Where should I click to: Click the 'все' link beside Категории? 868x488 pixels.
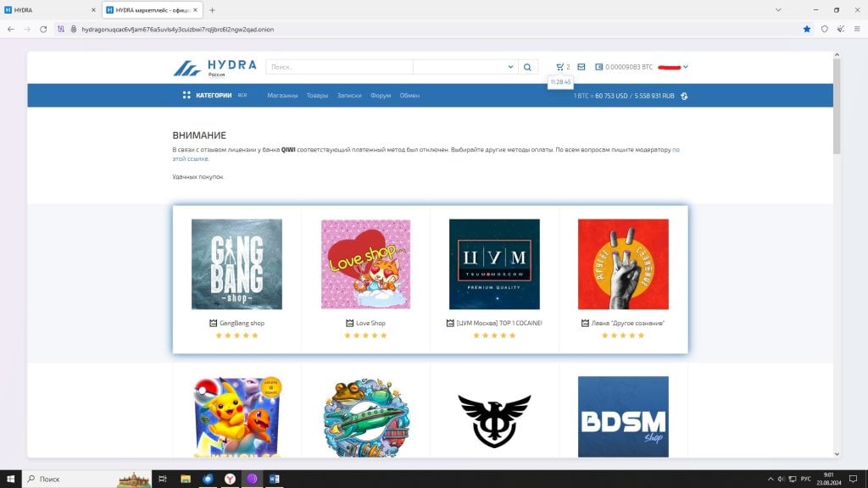coord(242,95)
